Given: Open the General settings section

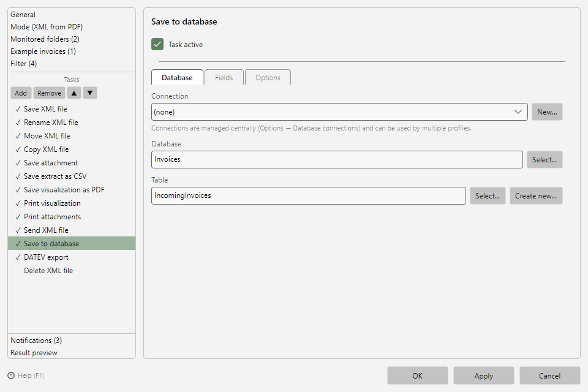Looking at the screenshot, I should tap(23, 15).
